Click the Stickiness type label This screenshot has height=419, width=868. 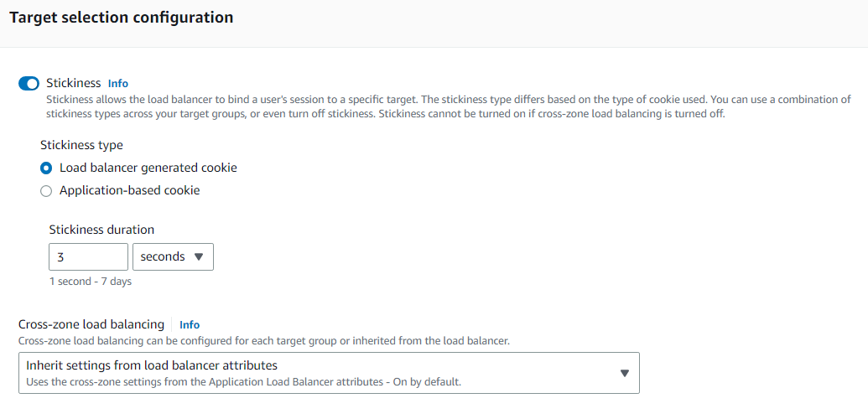82,145
